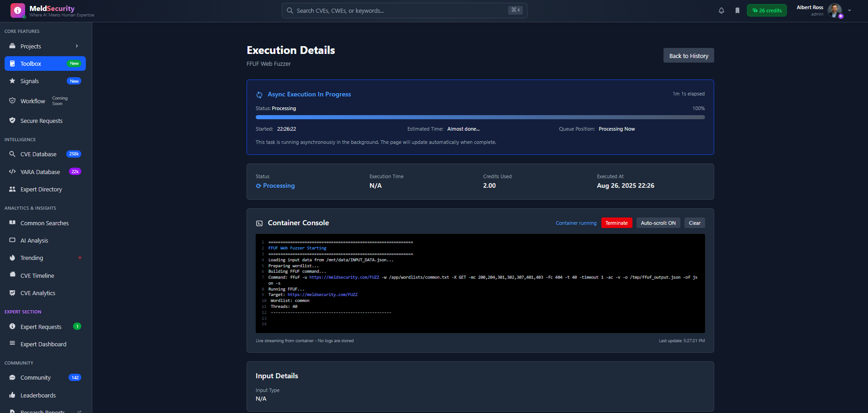Viewport: 868px width, 413px height.
Task: Click the Projects briefcase icon
Action: point(12,46)
